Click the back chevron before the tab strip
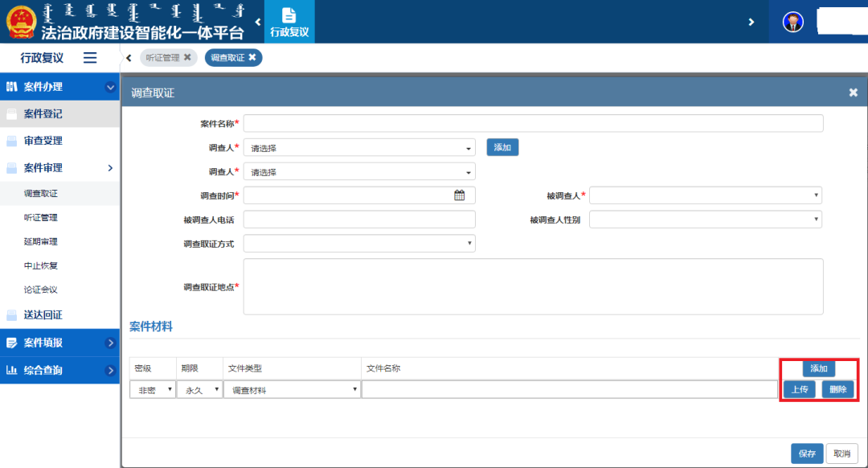The width and height of the screenshot is (868, 468). coord(129,58)
